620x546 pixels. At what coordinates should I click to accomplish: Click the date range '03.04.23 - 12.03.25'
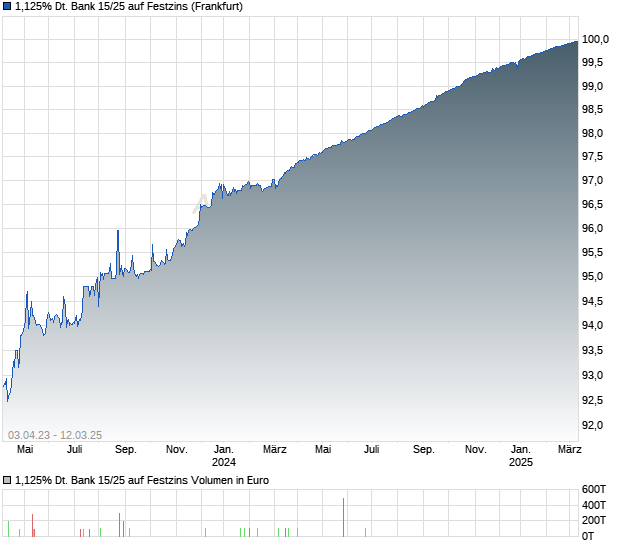(x=55, y=435)
